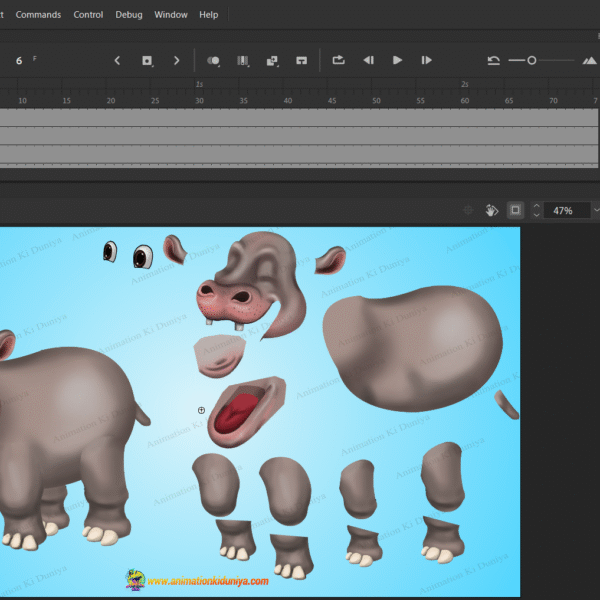Viewport: 600px width, 600px height.
Task: Decrease stage zoom with down stepper arrow
Action: point(536,215)
